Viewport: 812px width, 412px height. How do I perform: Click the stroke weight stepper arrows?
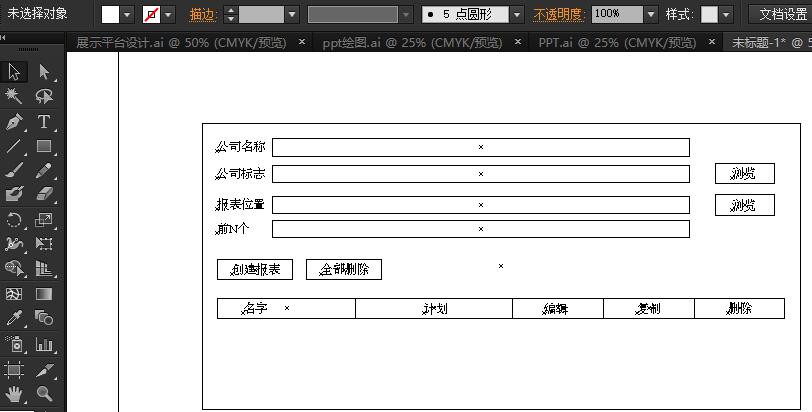231,14
